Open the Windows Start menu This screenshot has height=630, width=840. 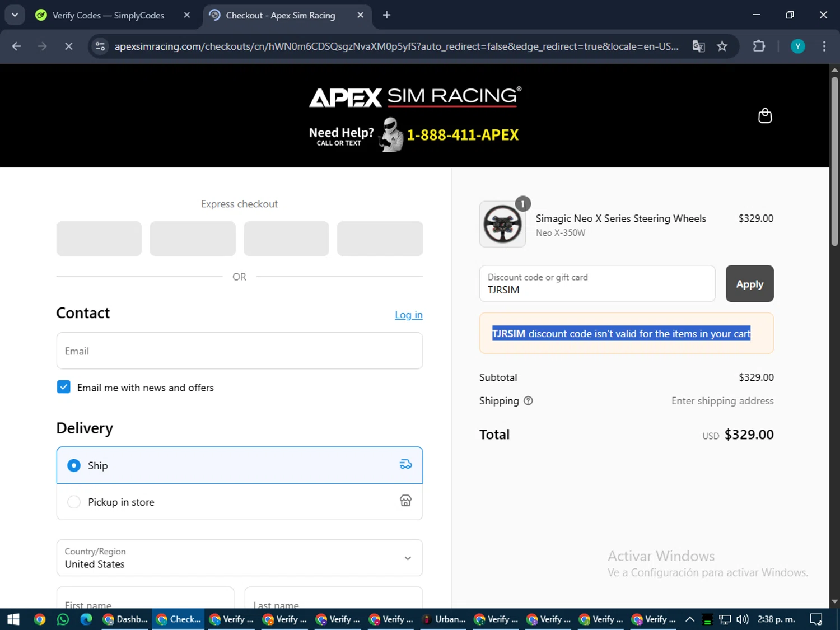[13, 619]
